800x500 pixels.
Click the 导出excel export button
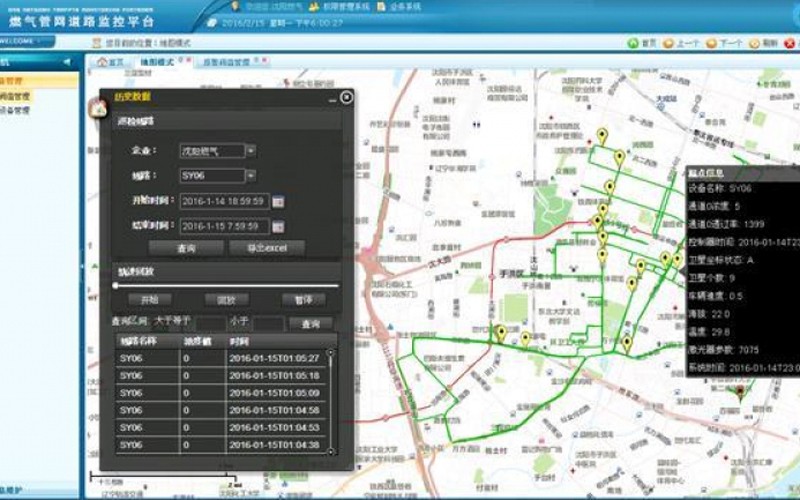coord(266,248)
